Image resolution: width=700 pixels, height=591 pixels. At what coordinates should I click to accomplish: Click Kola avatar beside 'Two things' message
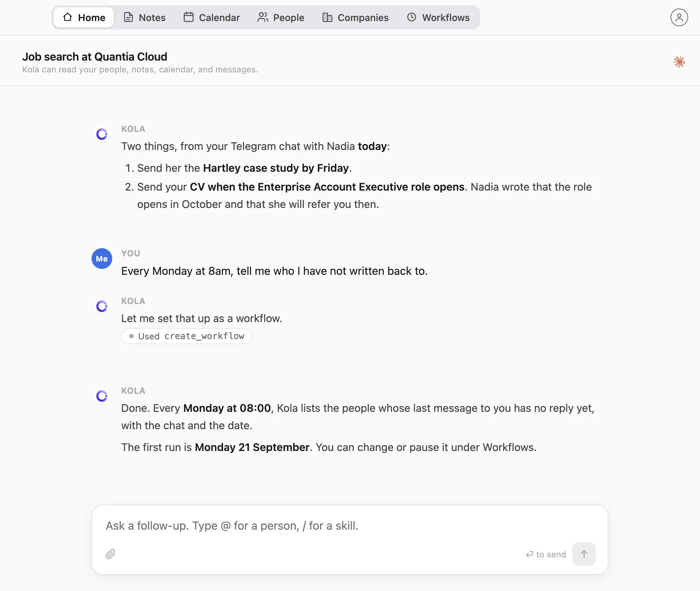[102, 134]
